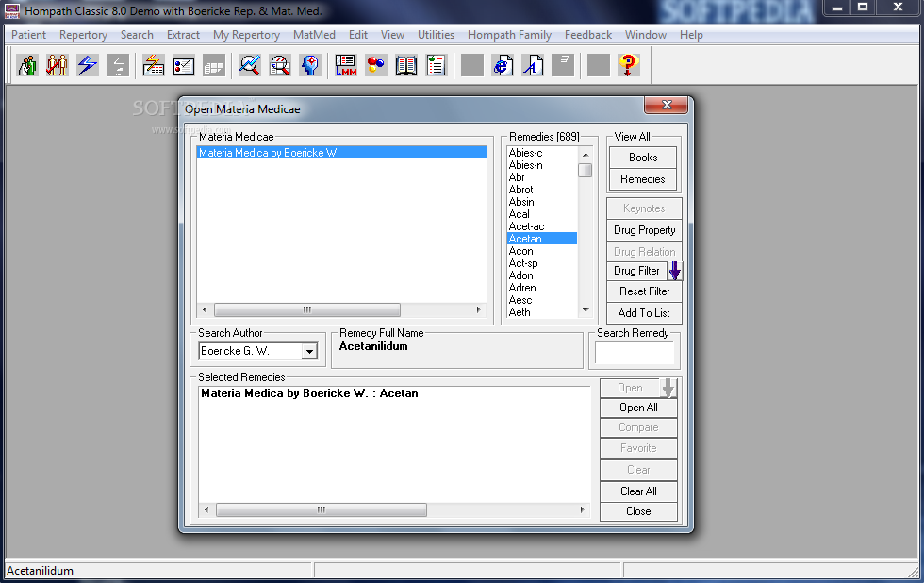This screenshot has width=924, height=583.
Task: Open the MatMed menu
Action: pyautogui.click(x=314, y=35)
